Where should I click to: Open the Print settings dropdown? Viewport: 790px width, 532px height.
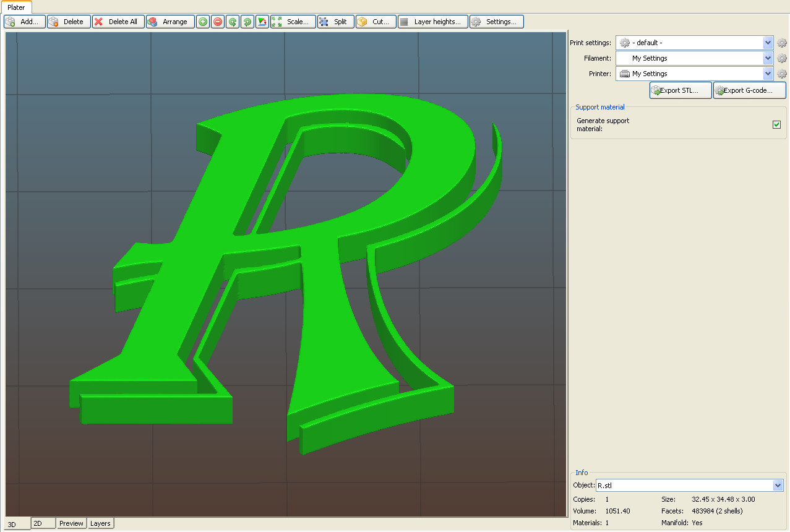point(767,43)
